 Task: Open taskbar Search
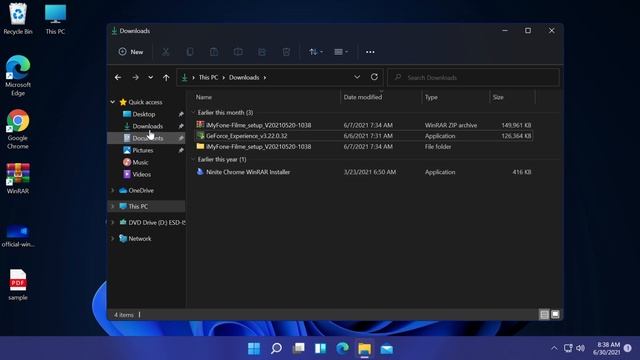(276, 349)
